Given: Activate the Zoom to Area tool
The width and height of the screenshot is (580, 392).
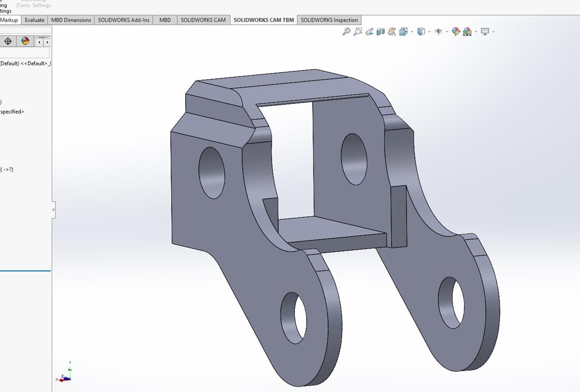Looking at the screenshot, I should coord(358,32).
